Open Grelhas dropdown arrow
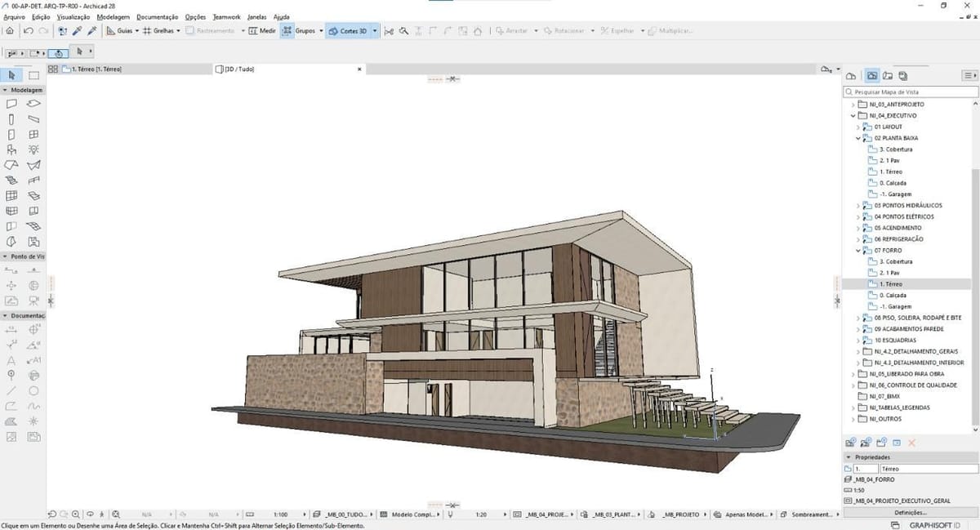This screenshot has width=980, height=530. (x=178, y=31)
